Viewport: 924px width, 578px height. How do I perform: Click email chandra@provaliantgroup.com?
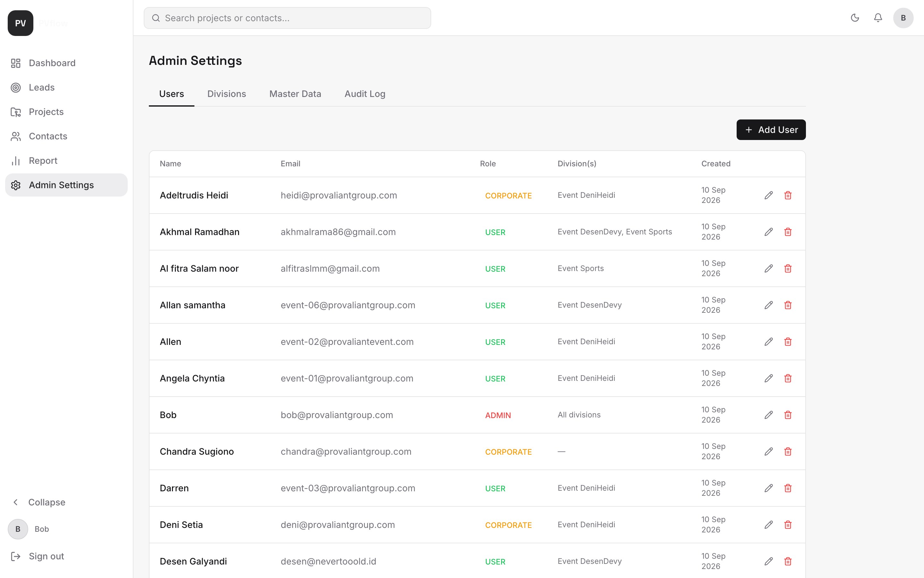pos(346,452)
